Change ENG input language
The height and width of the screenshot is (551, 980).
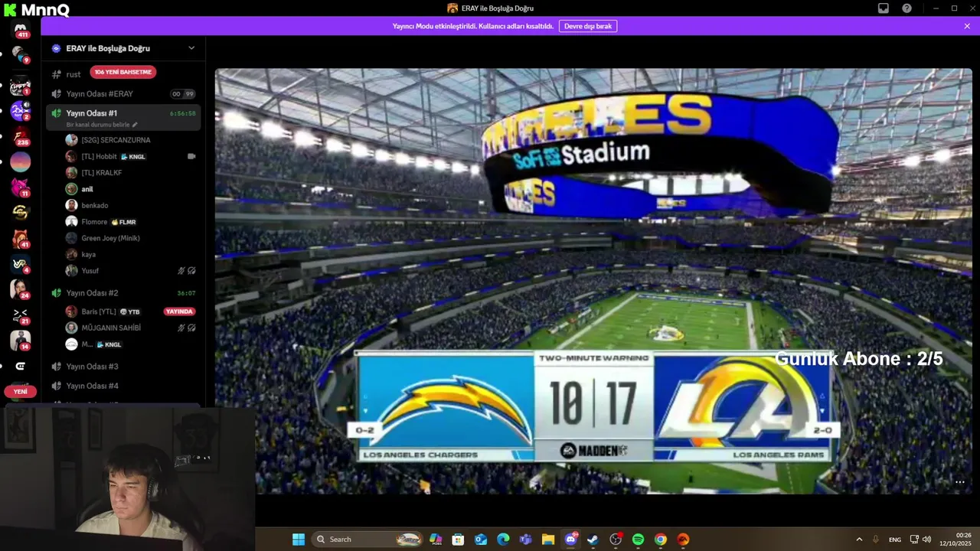click(894, 540)
